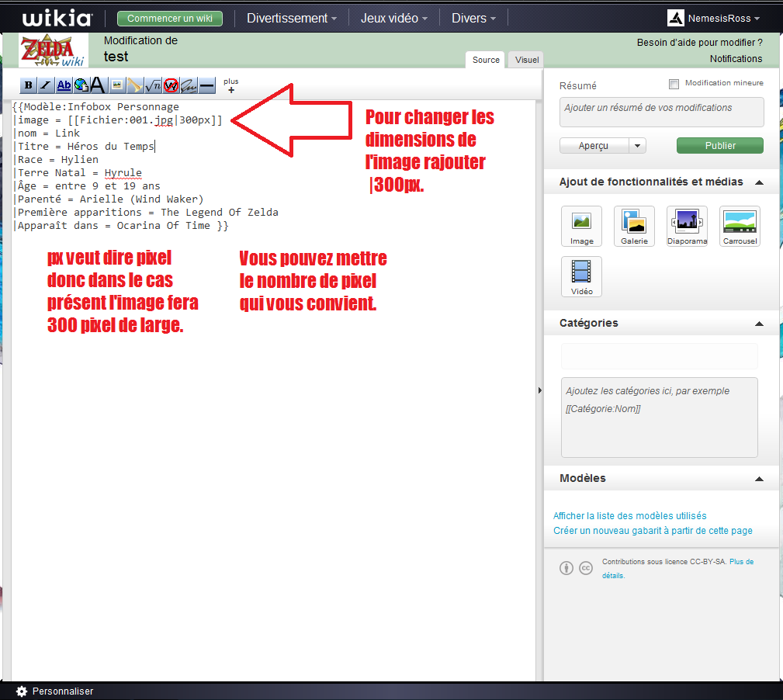Open the NemesisRoss user menu
Screen dimensions: 783x700
click(714, 18)
